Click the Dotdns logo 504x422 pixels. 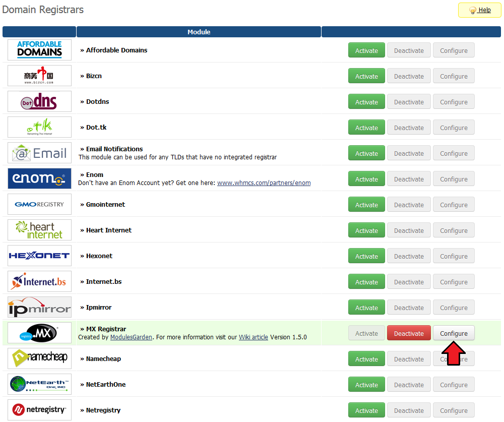[39, 101]
